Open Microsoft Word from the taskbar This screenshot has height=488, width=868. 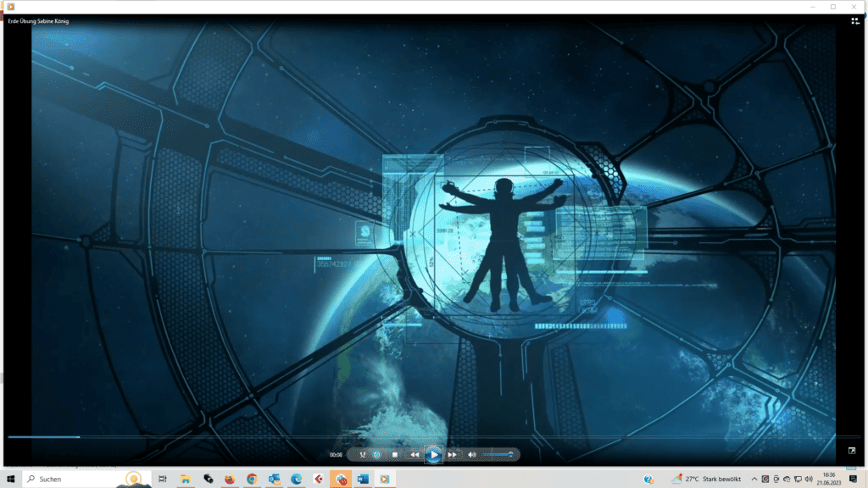coord(363,479)
